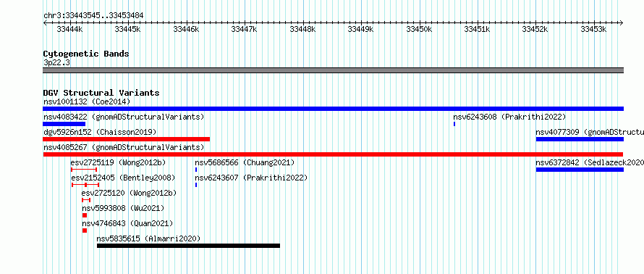644x274 pixels.
Task: Select the esv2152405 (Bentley2008) red interval
Action: click(85, 185)
